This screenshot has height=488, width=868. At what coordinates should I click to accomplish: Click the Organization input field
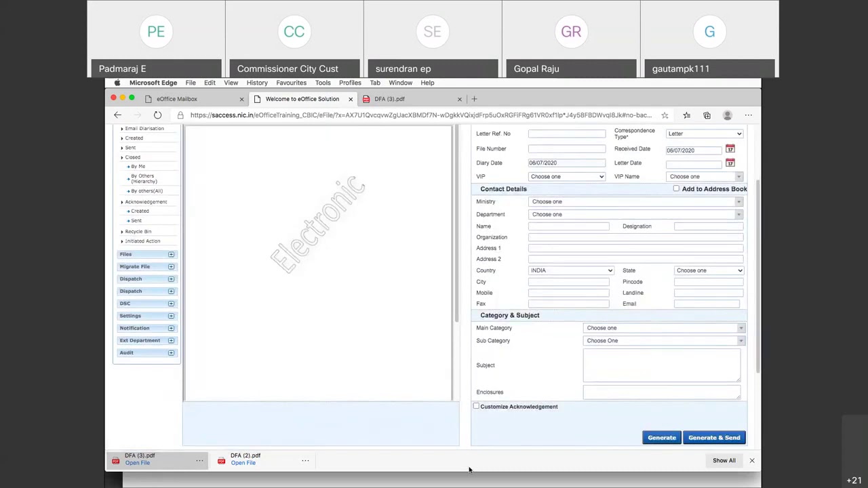point(636,237)
